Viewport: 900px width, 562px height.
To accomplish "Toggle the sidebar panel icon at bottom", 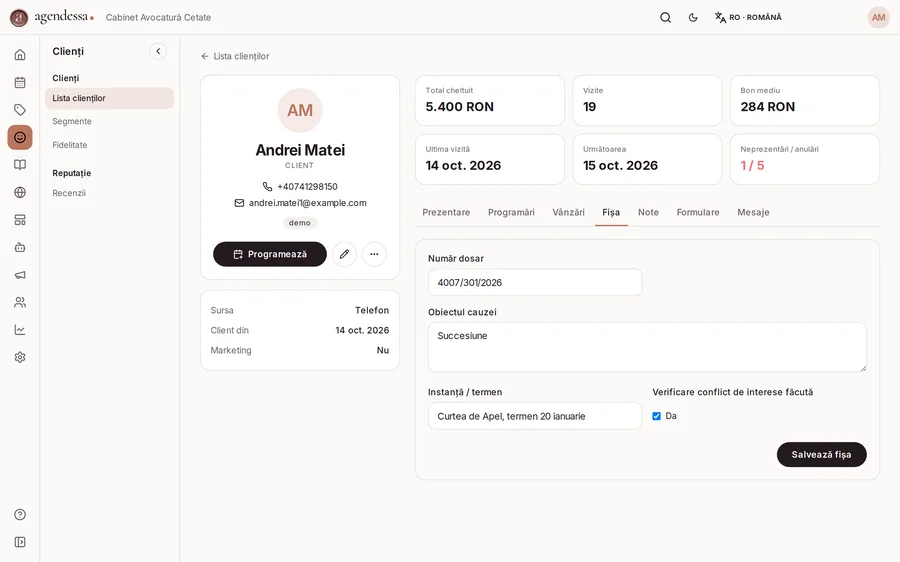I will point(20,542).
